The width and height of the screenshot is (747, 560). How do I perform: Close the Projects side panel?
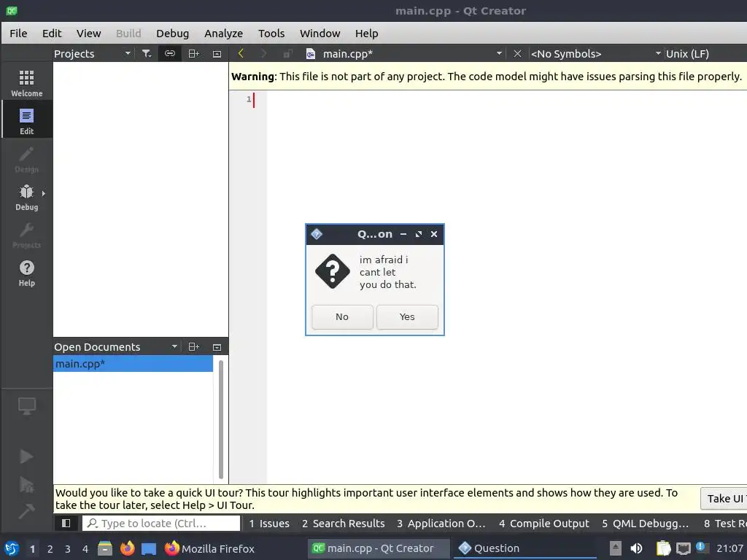(x=217, y=54)
